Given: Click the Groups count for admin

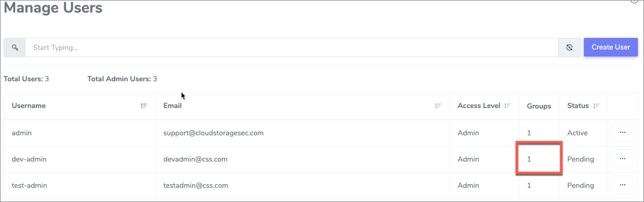Looking at the screenshot, I should point(529,133).
